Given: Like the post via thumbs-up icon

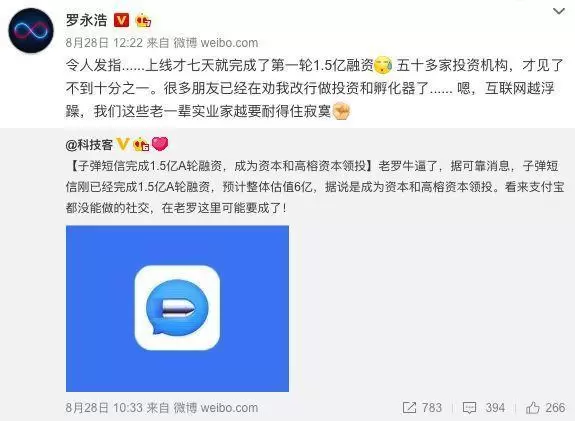Looking at the screenshot, I should [x=532, y=407].
